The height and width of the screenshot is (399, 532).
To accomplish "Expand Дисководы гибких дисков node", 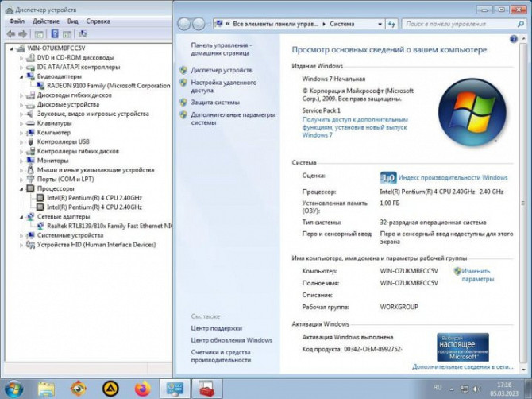I will point(21,95).
